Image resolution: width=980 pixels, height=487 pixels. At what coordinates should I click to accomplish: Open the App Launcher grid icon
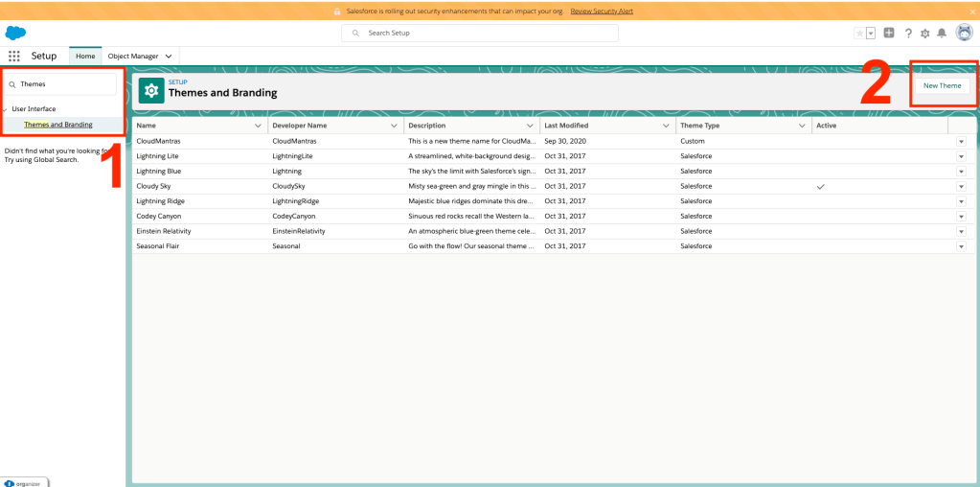click(14, 57)
